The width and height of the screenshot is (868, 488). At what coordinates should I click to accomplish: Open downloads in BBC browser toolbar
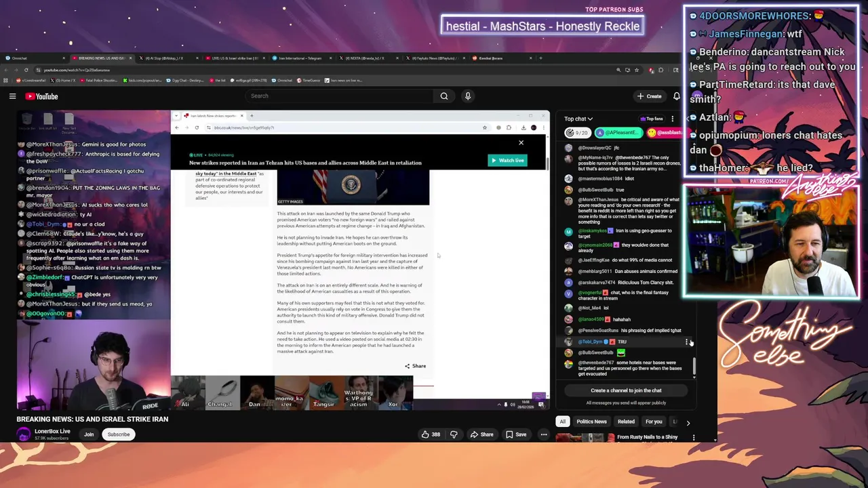[x=524, y=127]
